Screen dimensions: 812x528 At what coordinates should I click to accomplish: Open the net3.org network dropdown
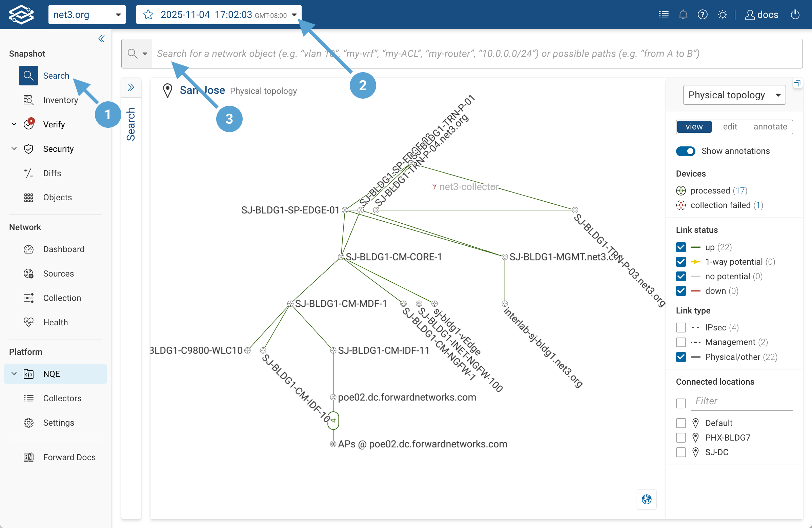(87, 15)
